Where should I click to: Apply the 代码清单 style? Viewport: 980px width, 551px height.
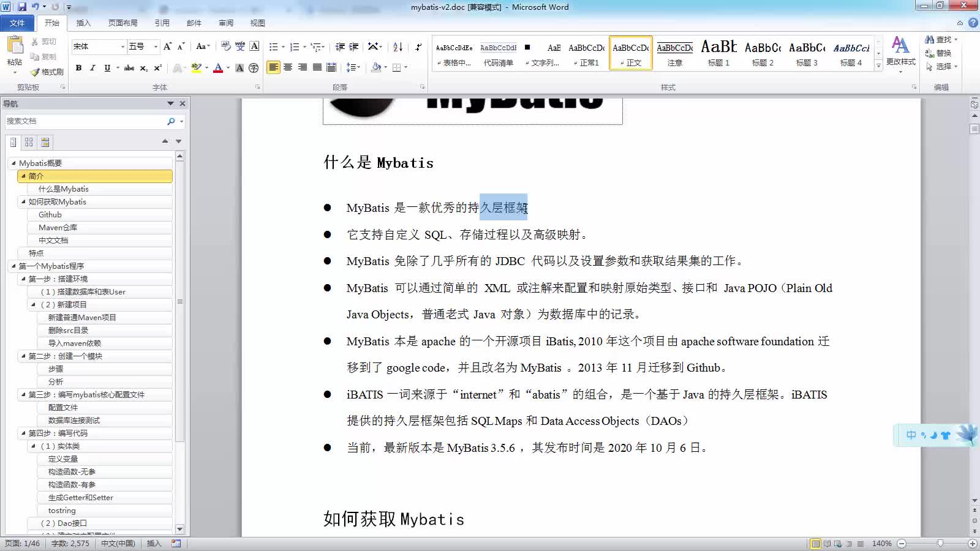point(498,53)
